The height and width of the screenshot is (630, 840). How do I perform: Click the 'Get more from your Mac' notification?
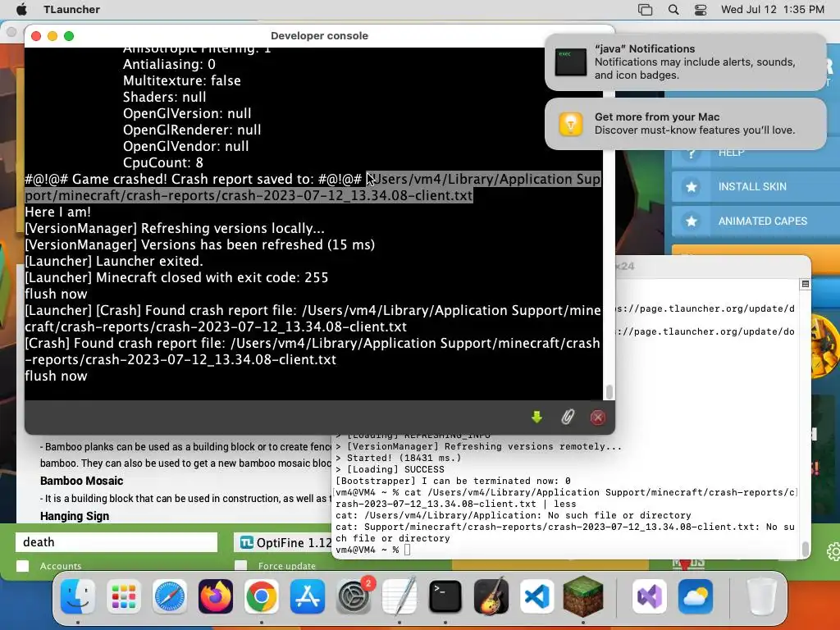coord(686,124)
